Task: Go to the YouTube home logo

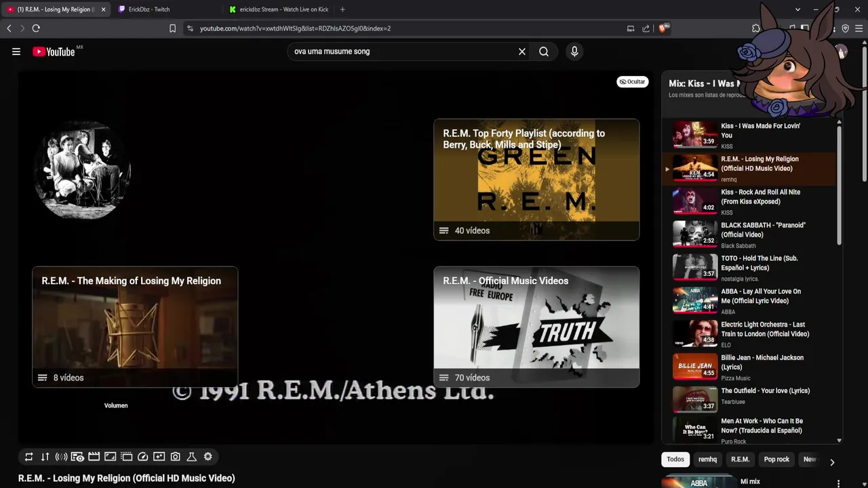Action: tap(54, 52)
